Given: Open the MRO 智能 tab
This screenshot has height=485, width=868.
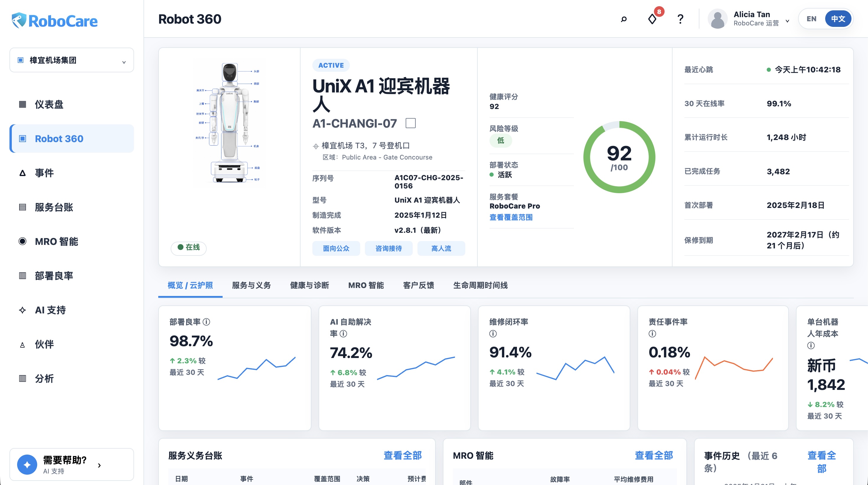Looking at the screenshot, I should (366, 285).
